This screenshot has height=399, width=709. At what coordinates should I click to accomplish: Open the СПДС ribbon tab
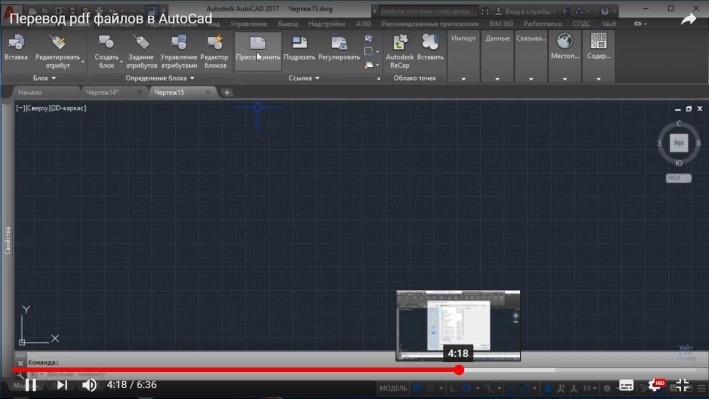(581, 24)
